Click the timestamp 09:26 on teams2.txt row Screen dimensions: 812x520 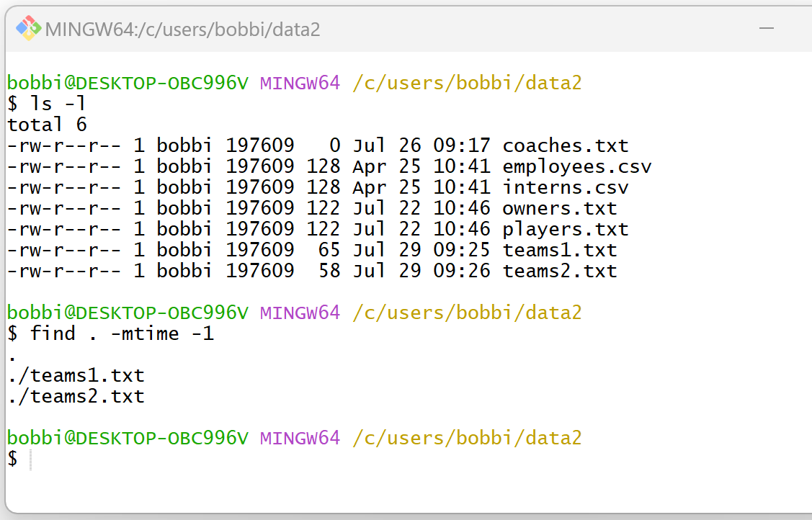click(x=461, y=271)
